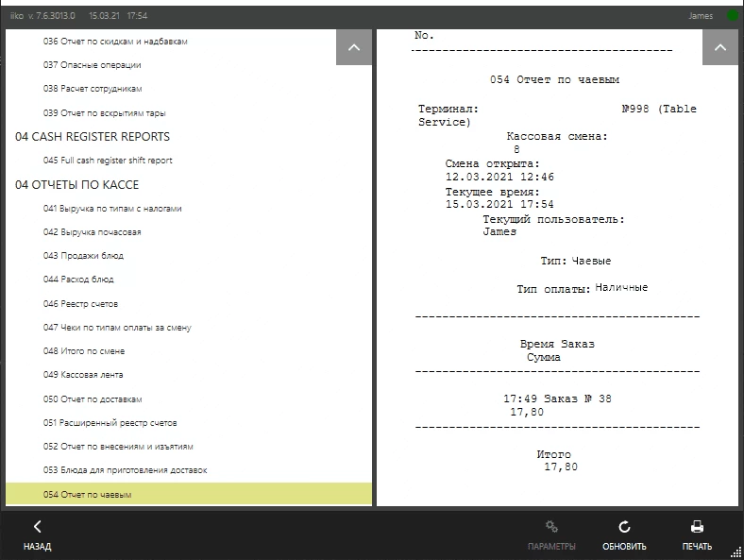Open report 036 Отчет по скидкам и надбавкам
Image resolution: width=744 pixels, height=560 pixels.
tap(122, 42)
